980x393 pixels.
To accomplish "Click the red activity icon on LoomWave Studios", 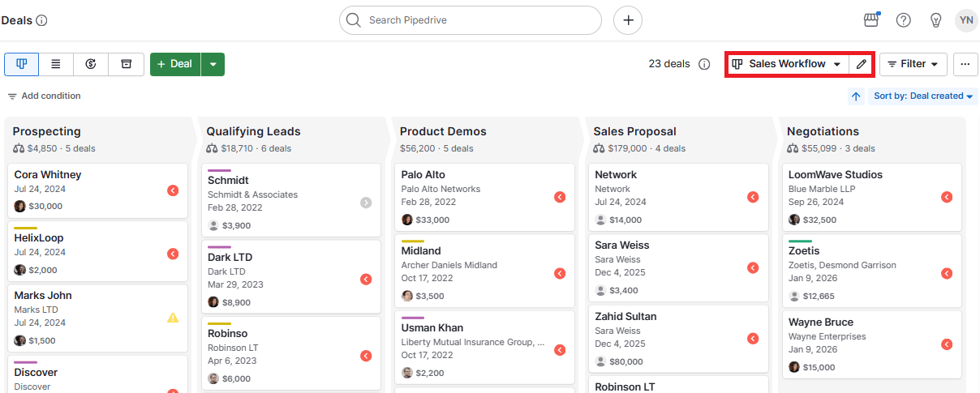I will point(947,197).
